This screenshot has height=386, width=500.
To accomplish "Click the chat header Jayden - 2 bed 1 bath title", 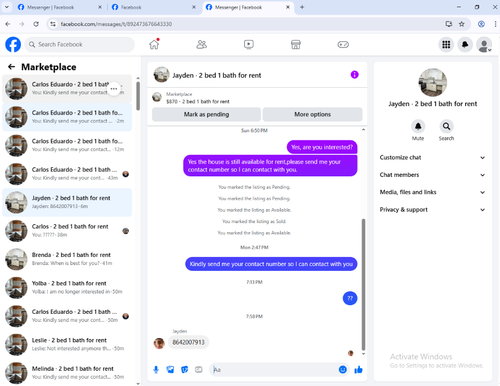I will 216,75.
